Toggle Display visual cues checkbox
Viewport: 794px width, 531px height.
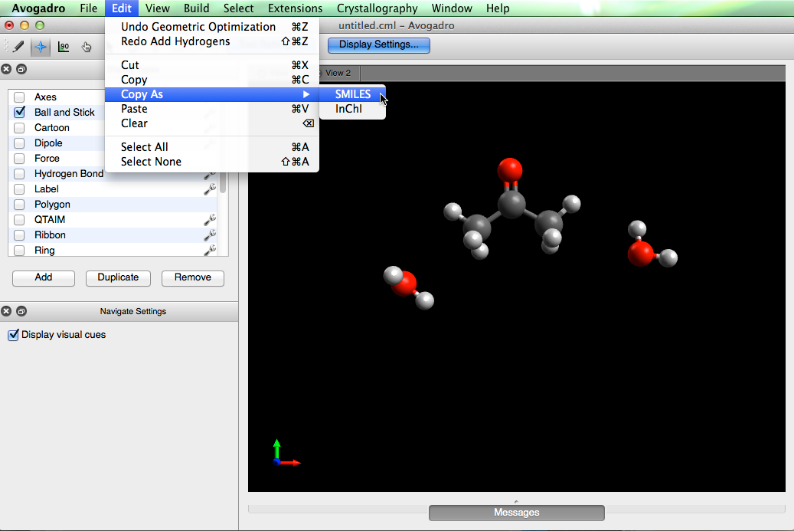click(x=13, y=335)
